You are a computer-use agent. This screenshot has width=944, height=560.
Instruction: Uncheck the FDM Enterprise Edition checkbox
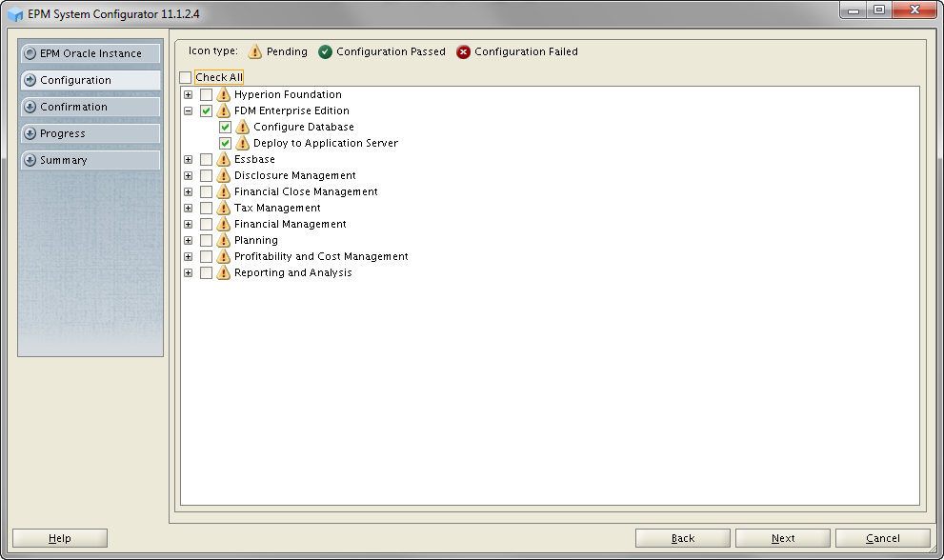(x=207, y=110)
